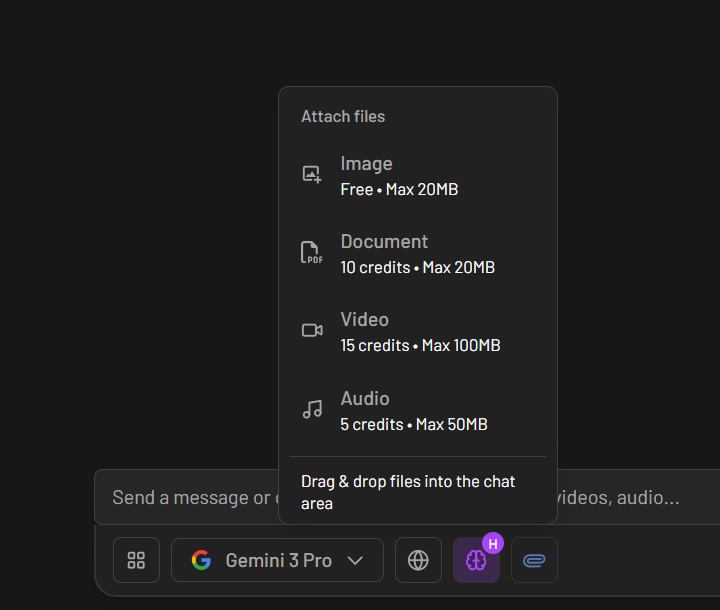720x610 pixels.
Task: Click the purple H badge on brain button
Action: [493, 544]
